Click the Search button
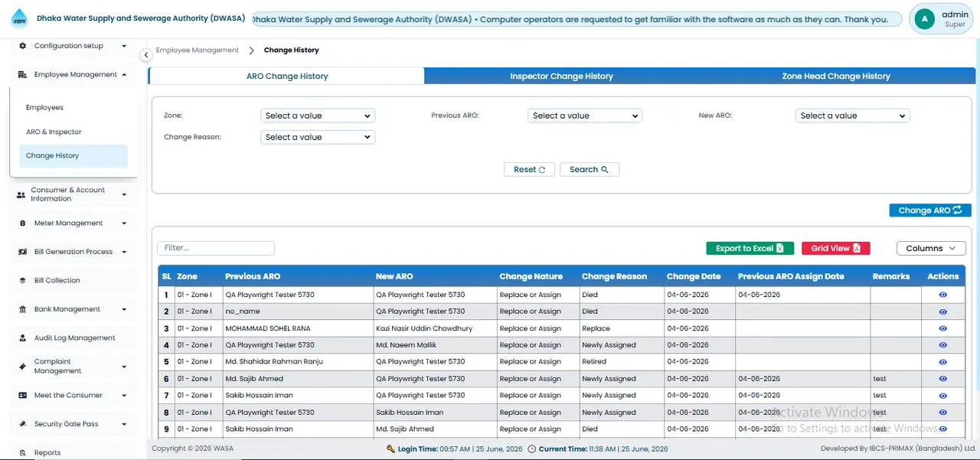Image resolution: width=980 pixels, height=460 pixels. point(590,169)
